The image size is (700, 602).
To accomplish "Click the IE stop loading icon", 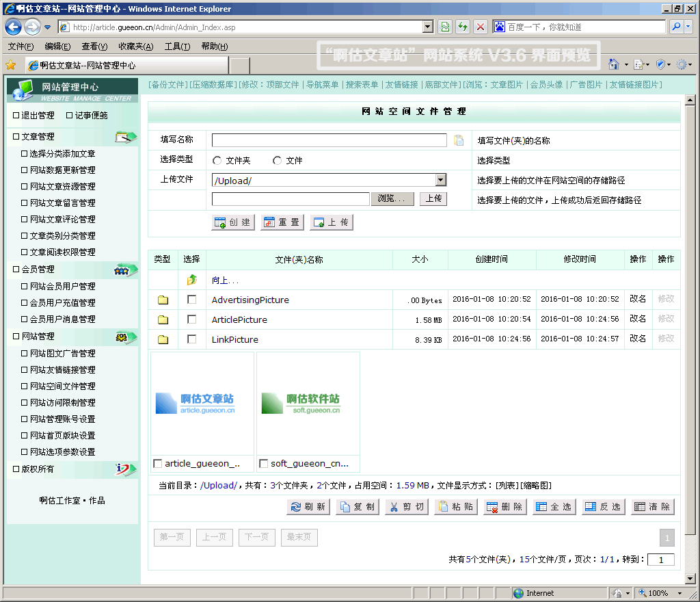I will [x=481, y=27].
